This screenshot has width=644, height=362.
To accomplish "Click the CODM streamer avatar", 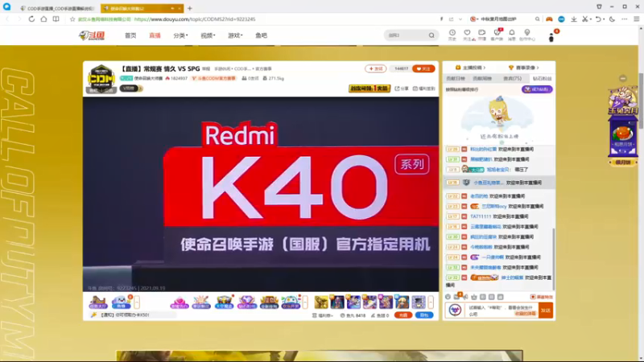I will pyautogui.click(x=101, y=78).
